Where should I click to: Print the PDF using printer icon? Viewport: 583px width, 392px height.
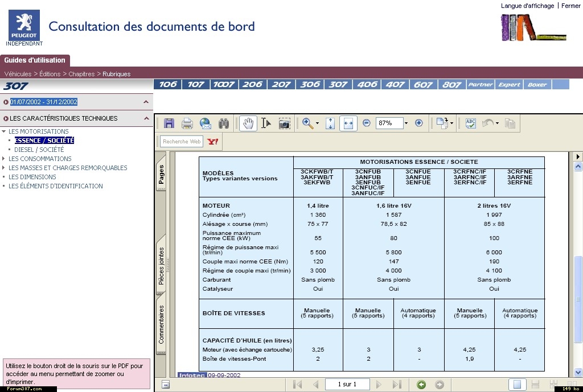coord(187,123)
